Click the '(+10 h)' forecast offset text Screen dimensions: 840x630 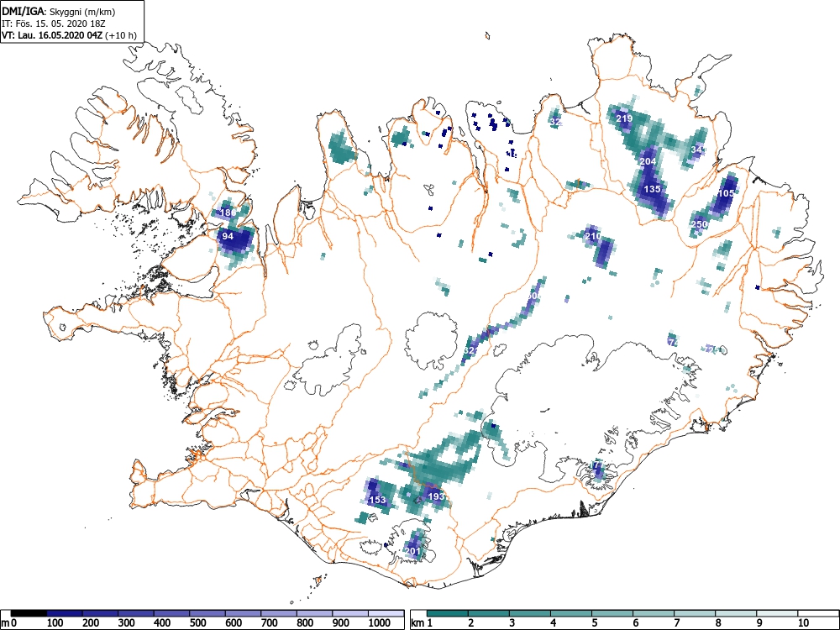pyautogui.click(x=122, y=35)
